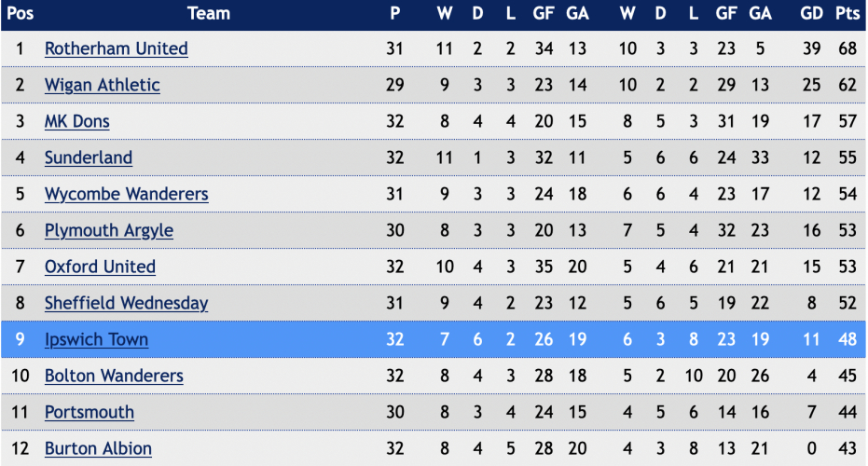Select the highlighted Ipswich Town link
Screen dimensions: 868x466
pyautogui.click(x=96, y=340)
